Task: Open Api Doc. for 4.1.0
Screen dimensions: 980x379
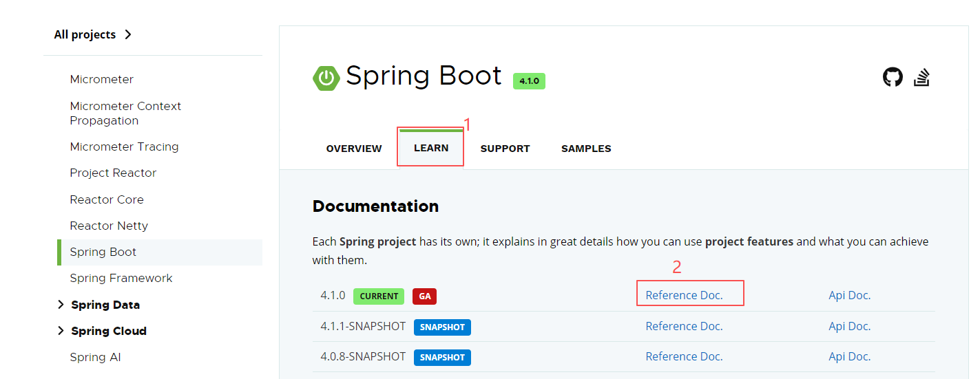Action: click(x=850, y=296)
